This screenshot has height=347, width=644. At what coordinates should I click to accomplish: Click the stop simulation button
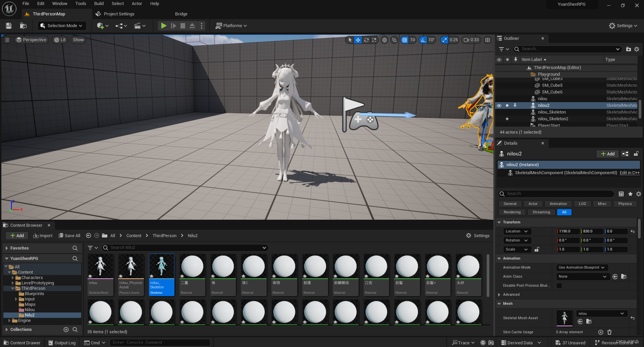pyautogui.click(x=183, y=26)
